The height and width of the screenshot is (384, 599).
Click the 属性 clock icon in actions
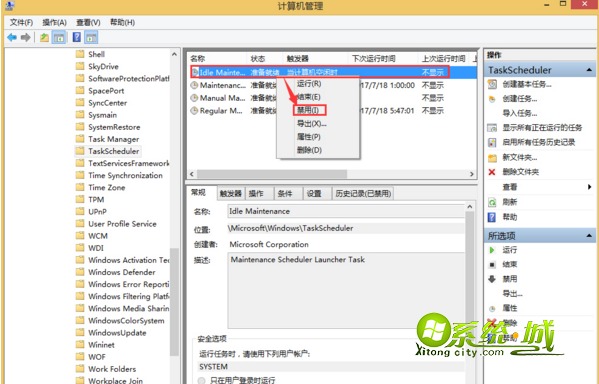point(492,308)
